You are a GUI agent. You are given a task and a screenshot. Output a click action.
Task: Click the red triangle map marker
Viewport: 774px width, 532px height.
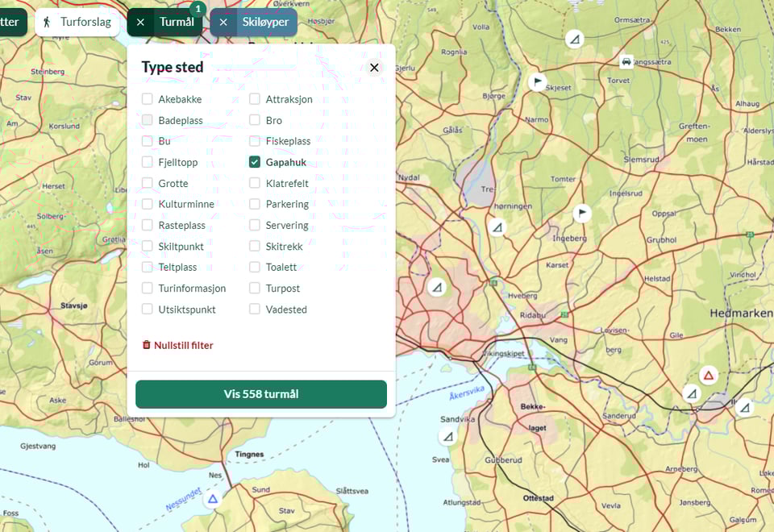[x=708, y=375]
